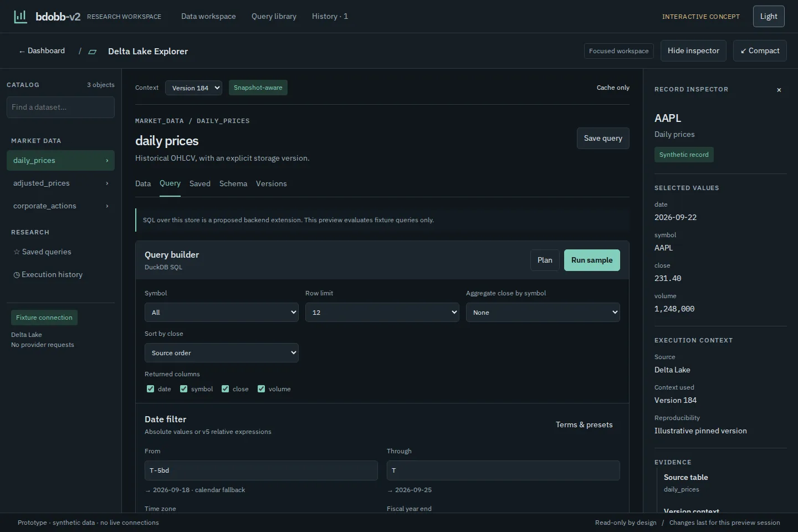The image size is (798, 532).
Task: Toggle the close column checkbox
Action: click(225, 389)
